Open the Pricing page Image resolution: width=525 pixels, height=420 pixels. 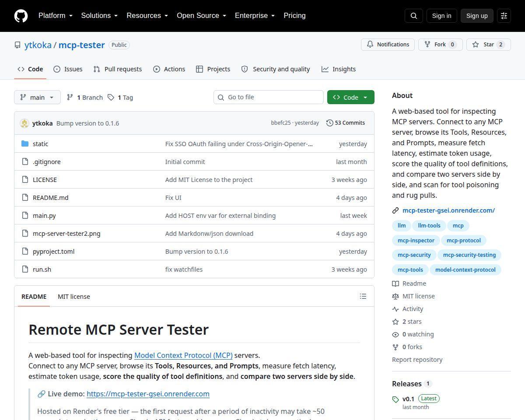point(294,16)
